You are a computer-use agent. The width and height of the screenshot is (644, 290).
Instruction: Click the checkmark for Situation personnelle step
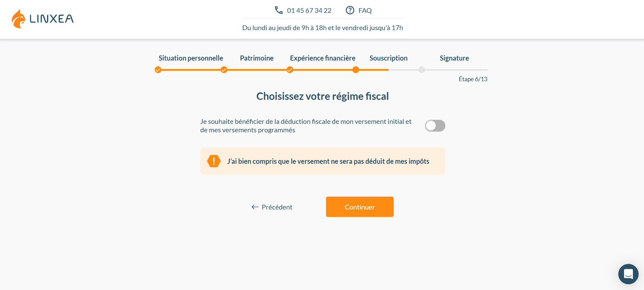coord(158,70)
